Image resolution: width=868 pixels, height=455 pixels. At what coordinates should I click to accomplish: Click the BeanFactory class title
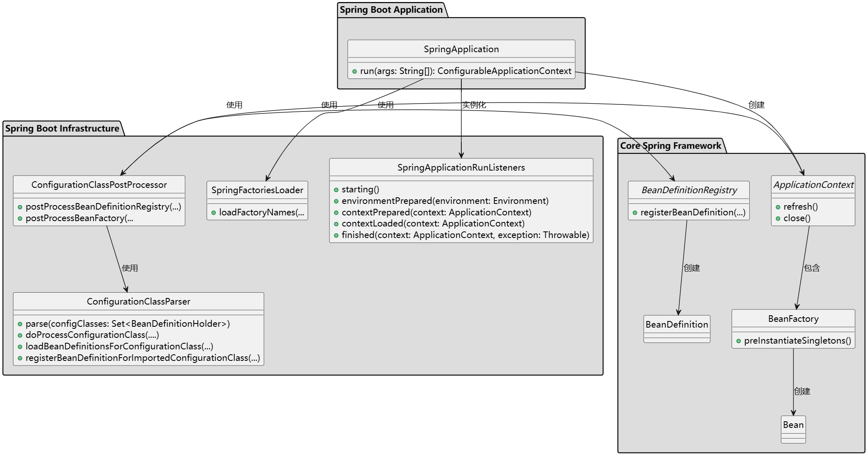click(x=793, y=319)
